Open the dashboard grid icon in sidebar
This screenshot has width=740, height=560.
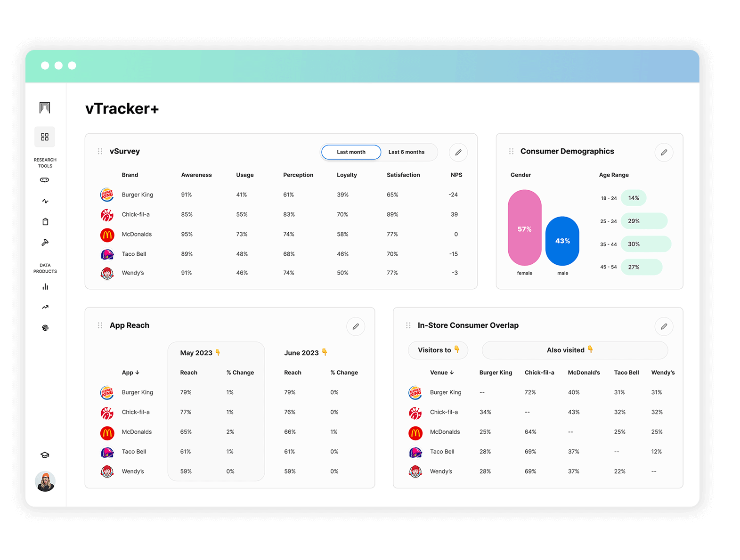point(45,137)
